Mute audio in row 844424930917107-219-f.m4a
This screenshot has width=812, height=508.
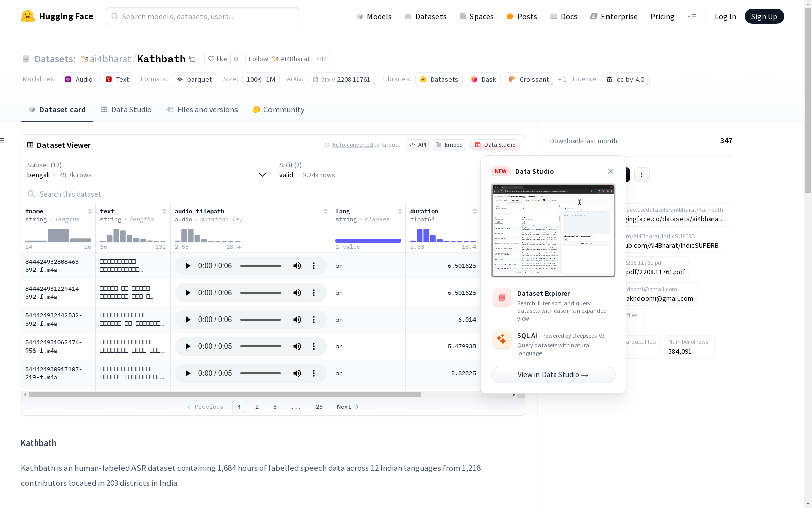(297, 373)
